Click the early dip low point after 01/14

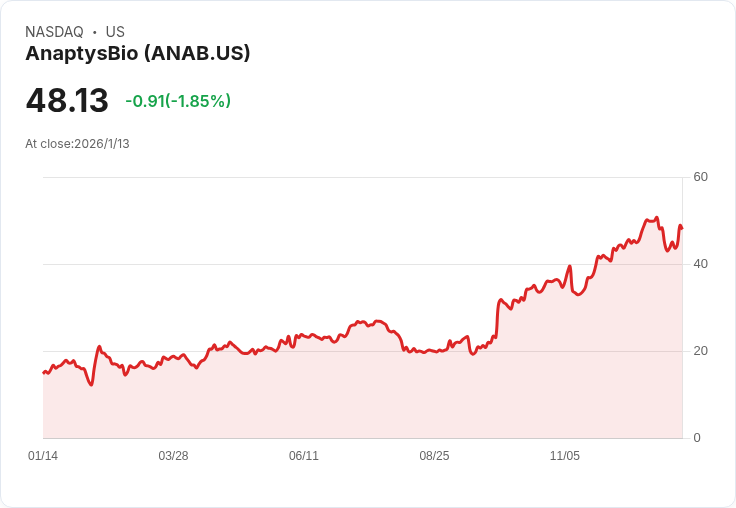[x=91, y=385]
